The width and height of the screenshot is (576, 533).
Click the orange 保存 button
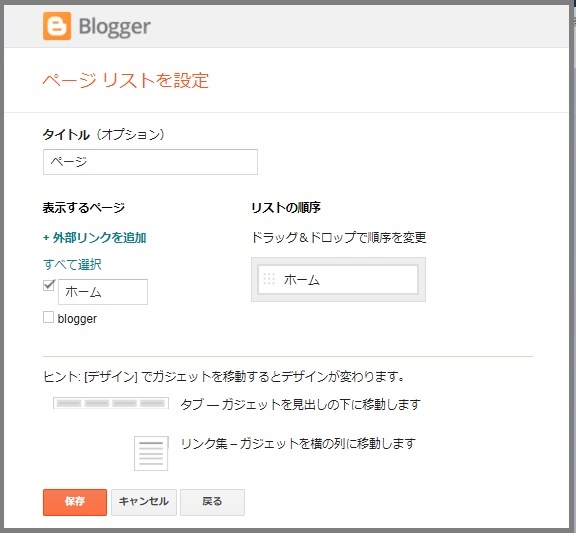coord(75,502)
